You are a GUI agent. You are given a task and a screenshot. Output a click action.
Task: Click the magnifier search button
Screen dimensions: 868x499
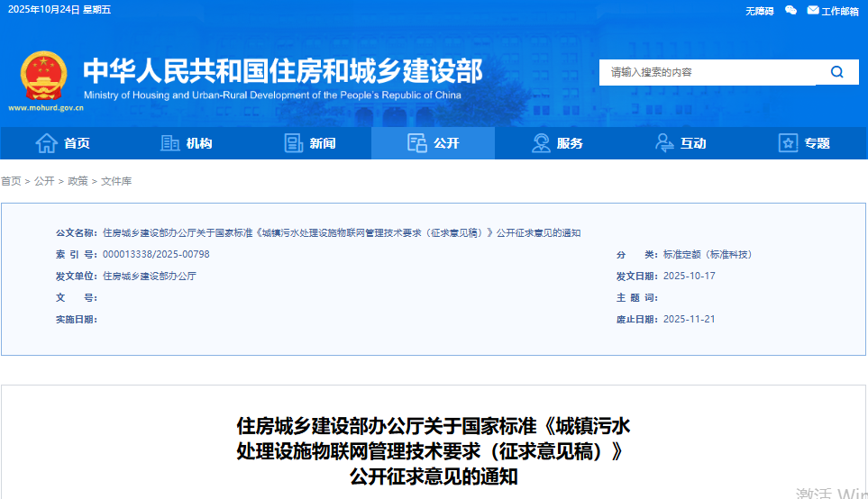(837, 72)
